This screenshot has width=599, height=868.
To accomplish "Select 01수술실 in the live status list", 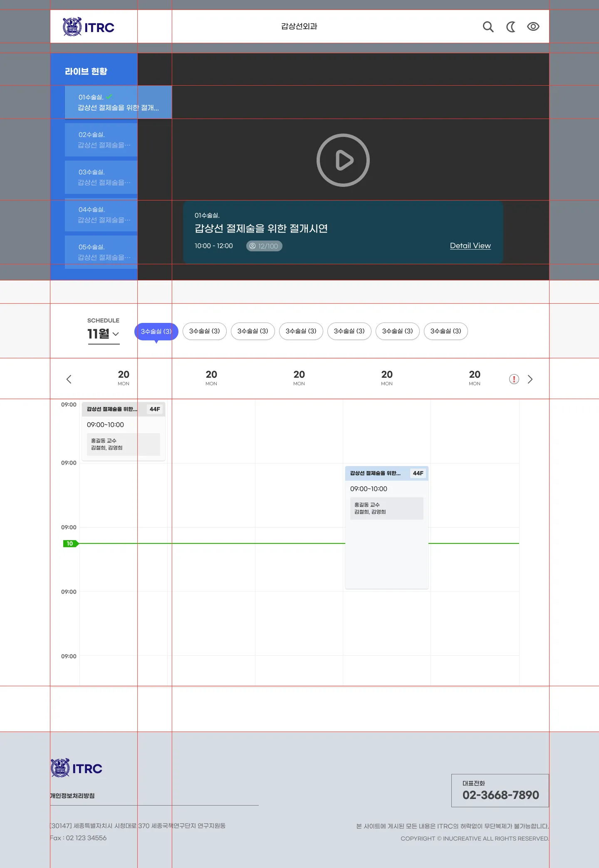I will tap(118, 102).
